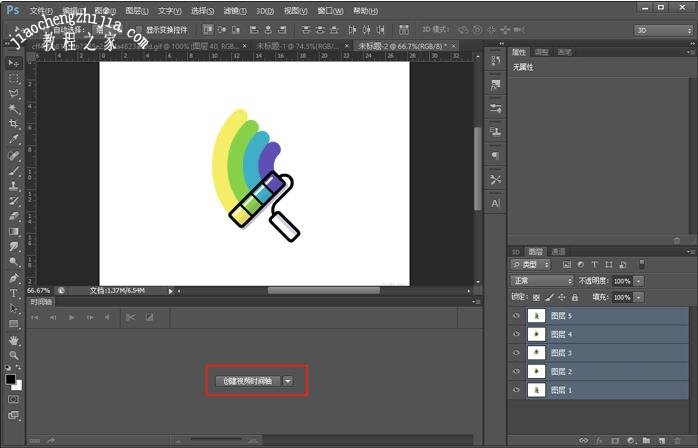Click the foreground color swatch
The height and width of the screenshot is (448, 698).
coord(11,379)
